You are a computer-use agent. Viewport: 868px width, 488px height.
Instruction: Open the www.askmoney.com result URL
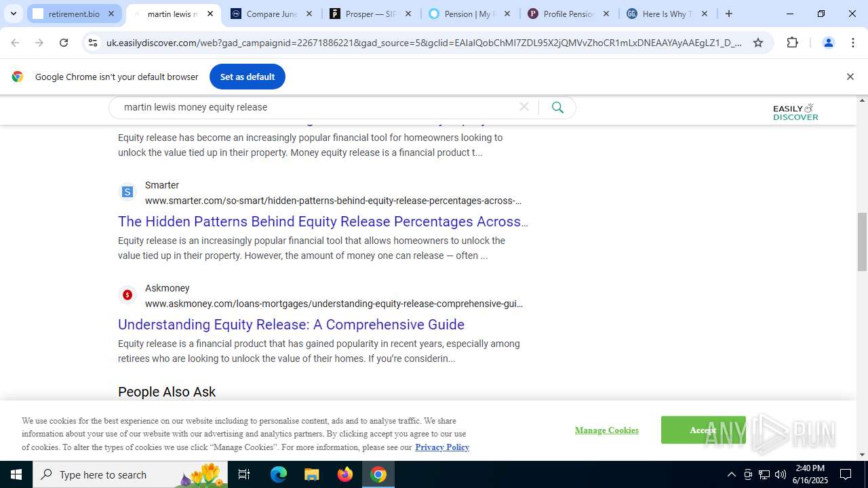point(334,304)
